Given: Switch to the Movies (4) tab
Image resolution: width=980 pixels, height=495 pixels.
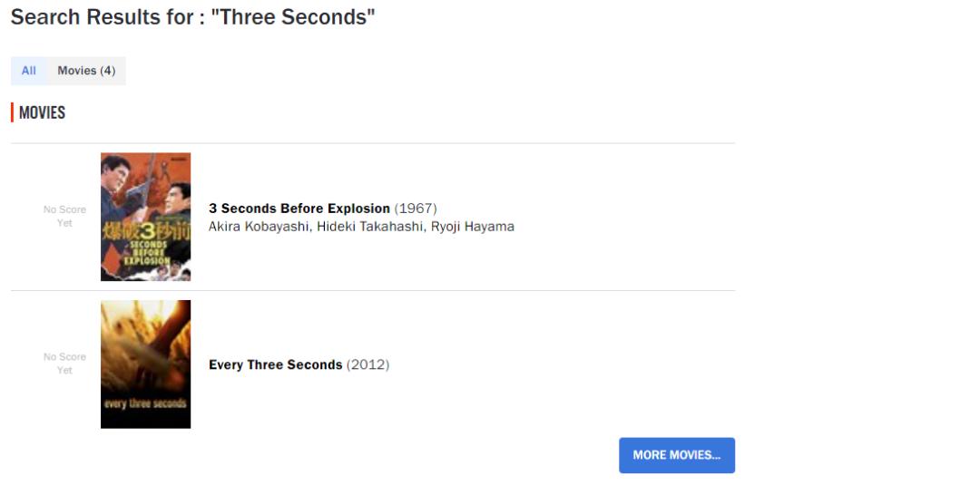Looking at the screenshot, I should pyautogui.click(x=86, y=71).
